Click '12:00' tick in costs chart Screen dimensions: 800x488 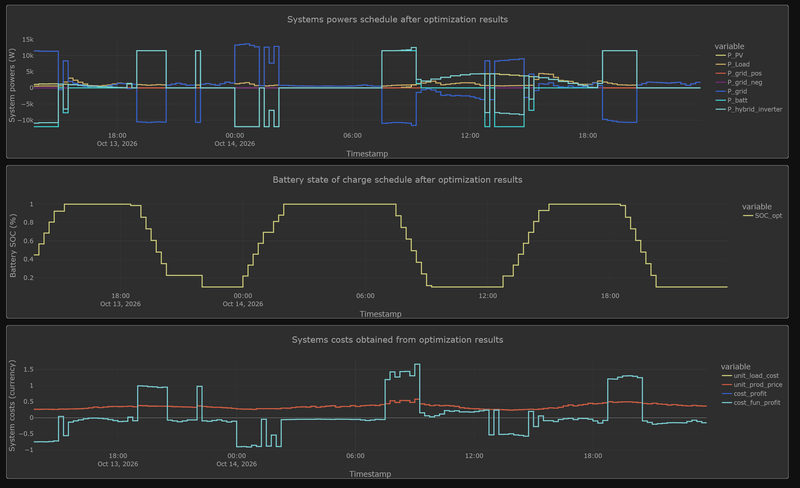coord(474,456)
